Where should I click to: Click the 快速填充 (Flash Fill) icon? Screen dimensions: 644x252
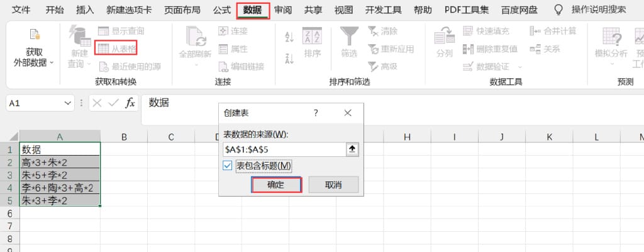point(469,31)
